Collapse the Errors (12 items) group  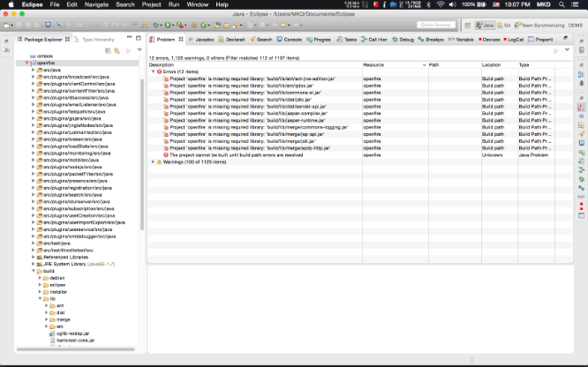point(153,71)
